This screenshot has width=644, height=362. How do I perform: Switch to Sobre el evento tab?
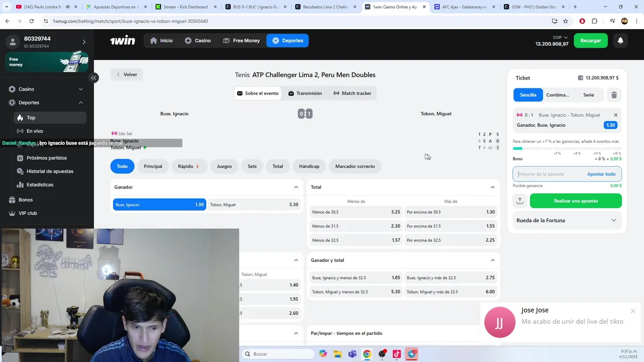(258, 94)
